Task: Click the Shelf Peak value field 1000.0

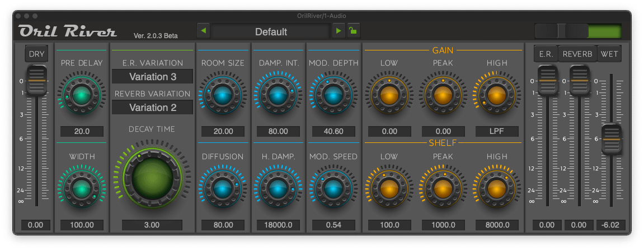Action: click(443, 225)
